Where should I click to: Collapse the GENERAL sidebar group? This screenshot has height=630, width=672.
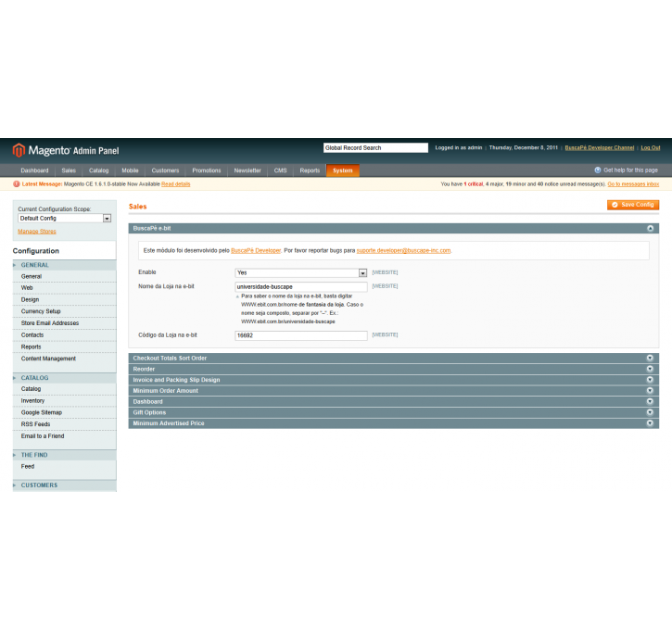[x=64, y=265]
